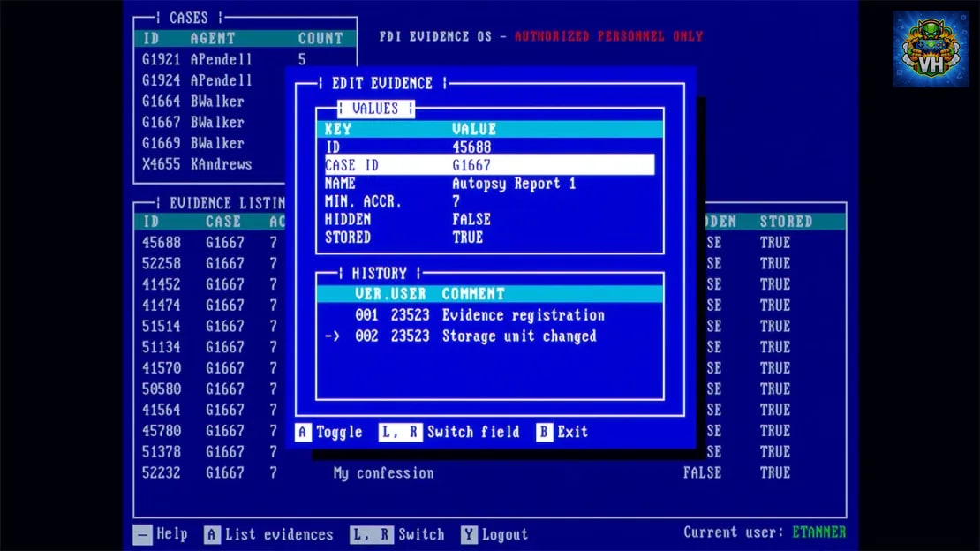Viewport: 980px width, 551px height.
Task: Select the My confession evidence name
Action: (384, 473)
